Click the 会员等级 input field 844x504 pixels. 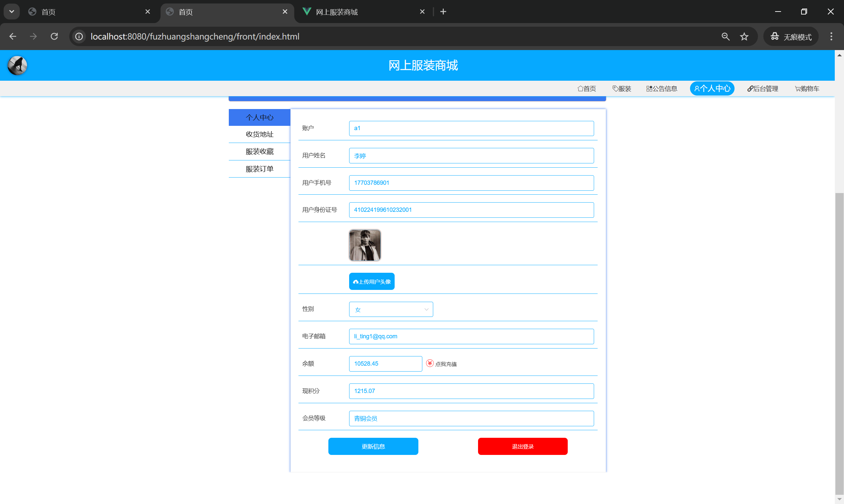471,418
